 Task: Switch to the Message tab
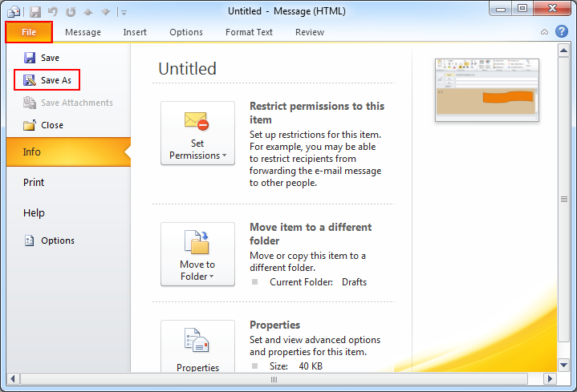pyautogui.click(x=83, y=32)
